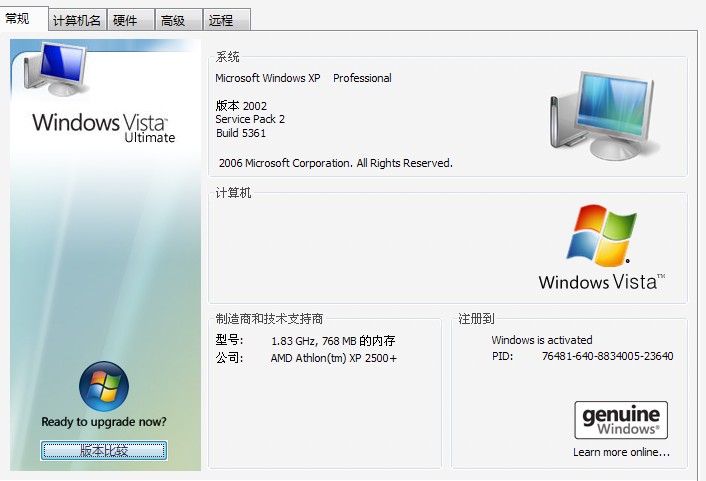Open the 远程 tab
706x481 pixels.
pyautogui.click(x=226, y=20)
